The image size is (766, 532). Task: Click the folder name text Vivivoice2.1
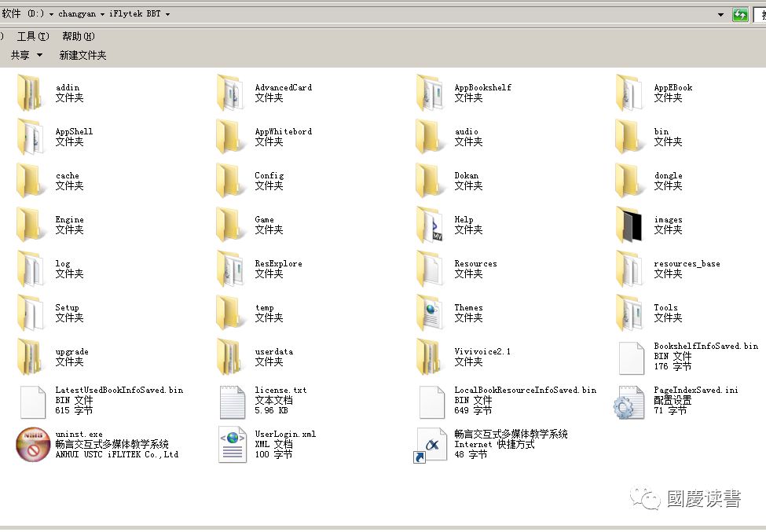[x=482, y=351]
